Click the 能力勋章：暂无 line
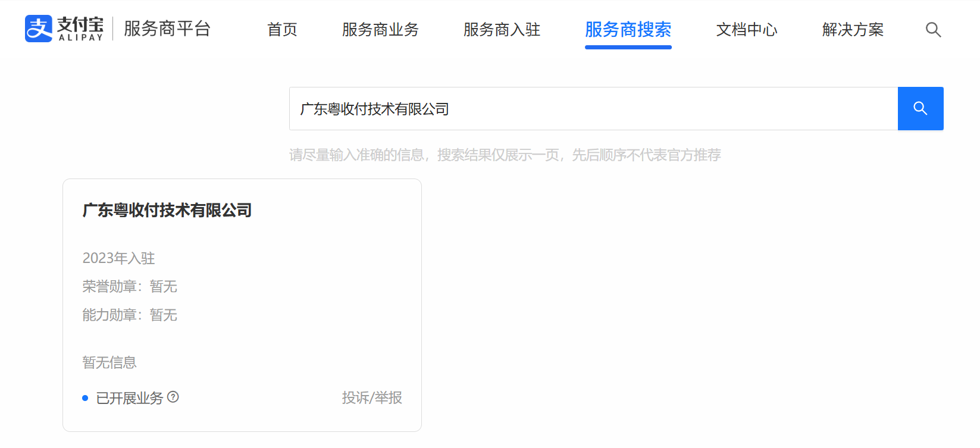This screenshot has width=980, height=448. pos(130,315)
